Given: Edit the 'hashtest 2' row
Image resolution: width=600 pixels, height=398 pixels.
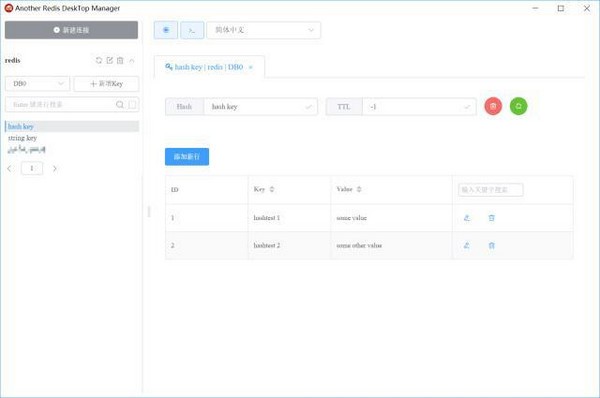Looking at the screenshot, I should (466, 245).
